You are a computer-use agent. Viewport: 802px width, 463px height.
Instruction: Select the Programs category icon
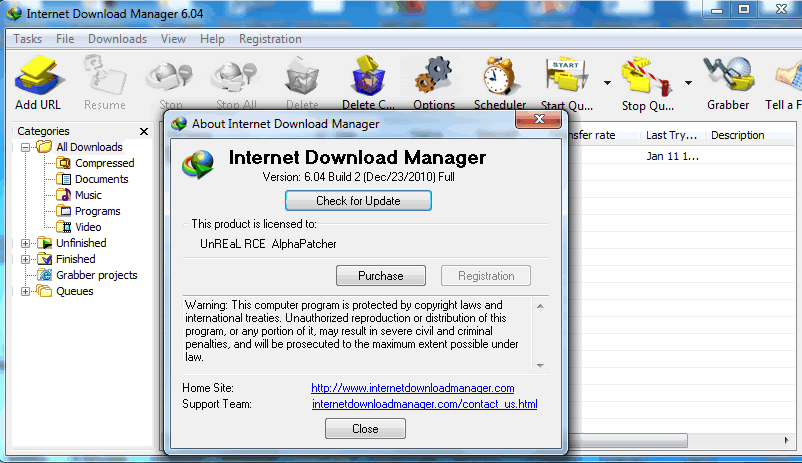coord(63,211)
